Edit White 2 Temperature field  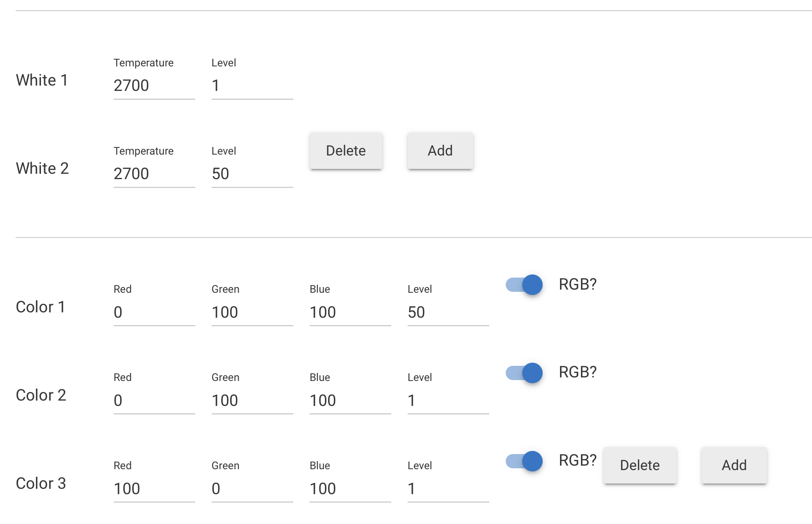154,174
